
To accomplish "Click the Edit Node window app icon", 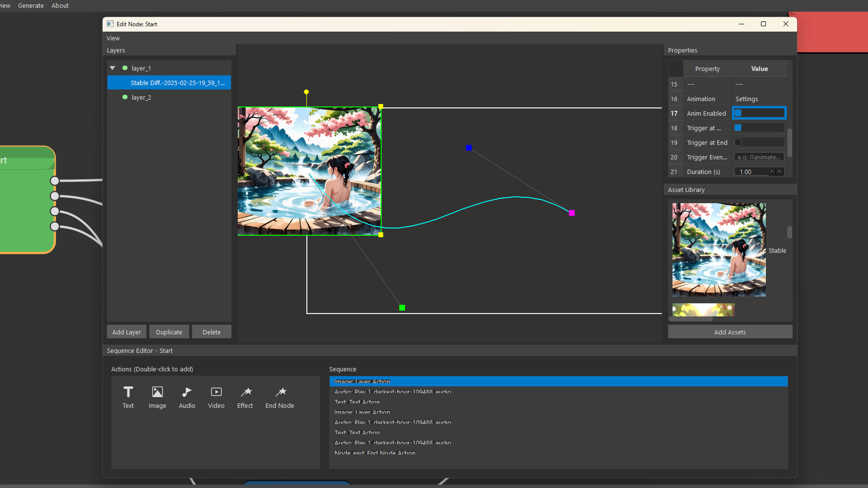I will point(110,24).
